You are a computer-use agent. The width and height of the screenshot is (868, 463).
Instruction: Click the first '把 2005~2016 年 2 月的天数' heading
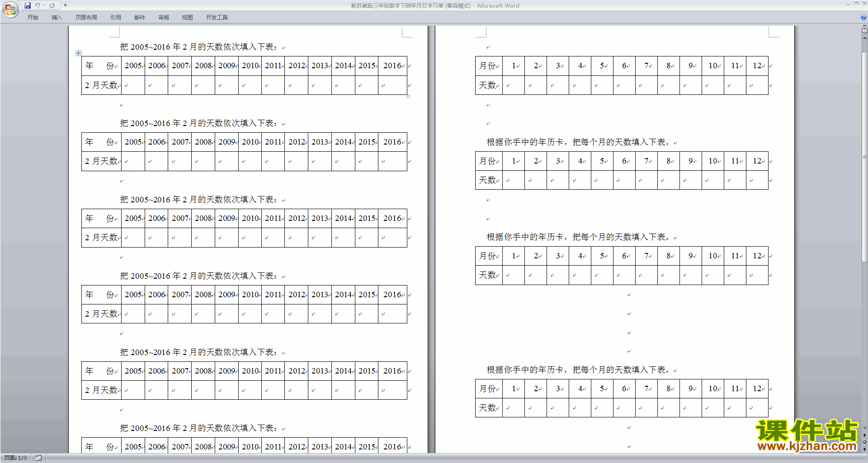click(x=198, y=47)
